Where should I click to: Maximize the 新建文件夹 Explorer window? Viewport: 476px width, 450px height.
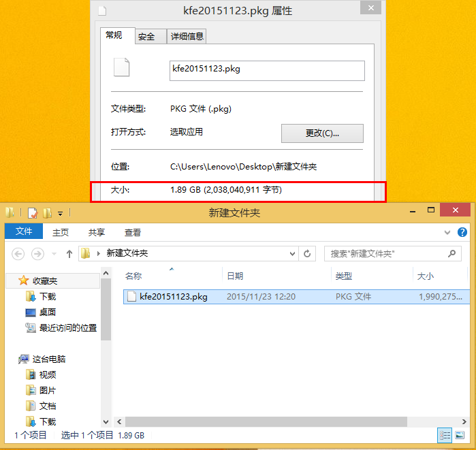[431, 210]
